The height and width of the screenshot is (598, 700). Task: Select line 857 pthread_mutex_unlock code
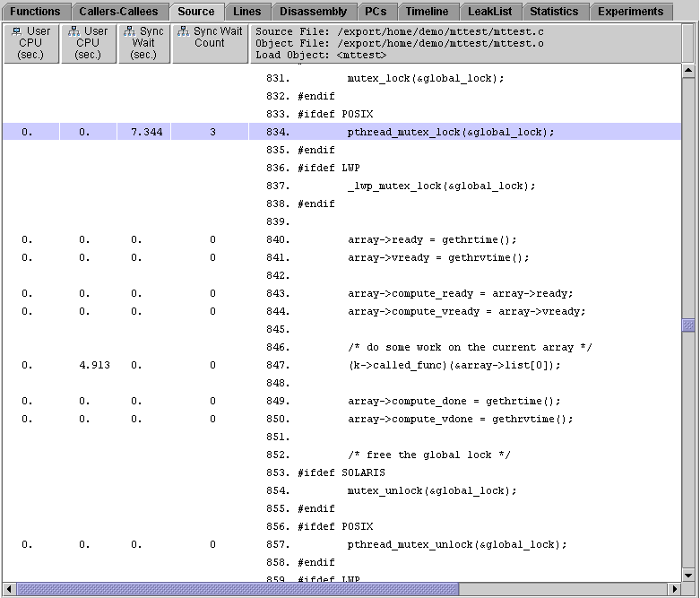pyautogui.click(x=457, y=544)
